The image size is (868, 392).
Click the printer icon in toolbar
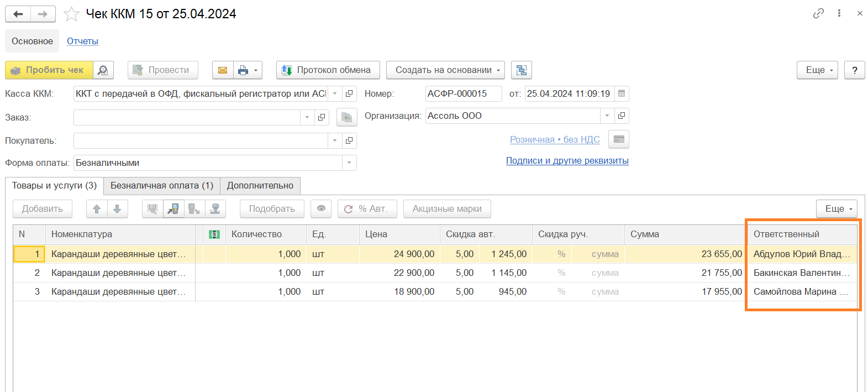(x=243, y=70)
